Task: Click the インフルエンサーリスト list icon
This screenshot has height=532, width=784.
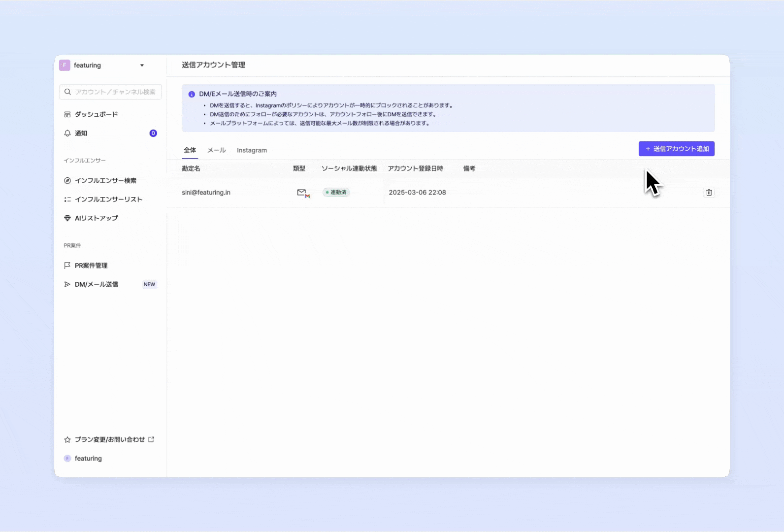Action: click(67, 199)
